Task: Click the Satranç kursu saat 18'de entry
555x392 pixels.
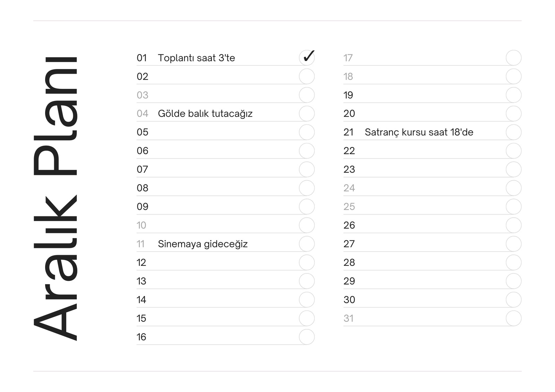Action: (x=419, y=132)
